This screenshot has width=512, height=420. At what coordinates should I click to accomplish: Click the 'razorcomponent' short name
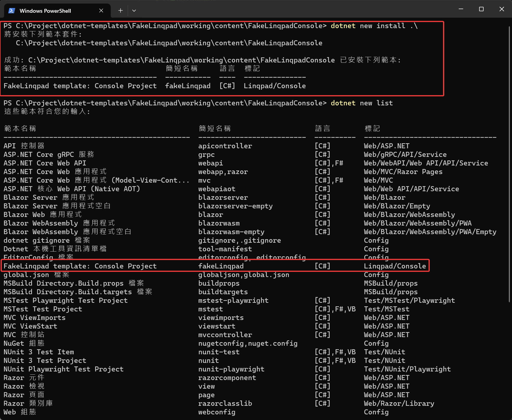pyautogui.click(x=227, y=378)
